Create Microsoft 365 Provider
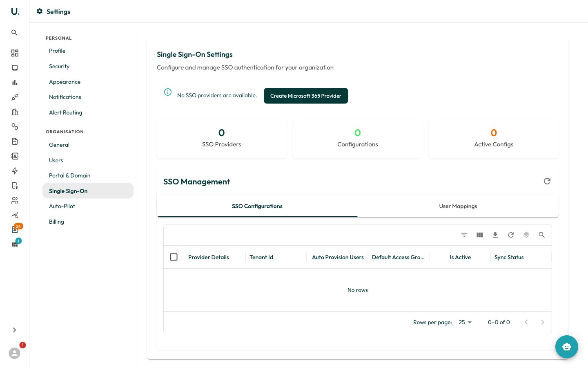The height and width of the screenshot is (368, 588). (x=306, y=96)
